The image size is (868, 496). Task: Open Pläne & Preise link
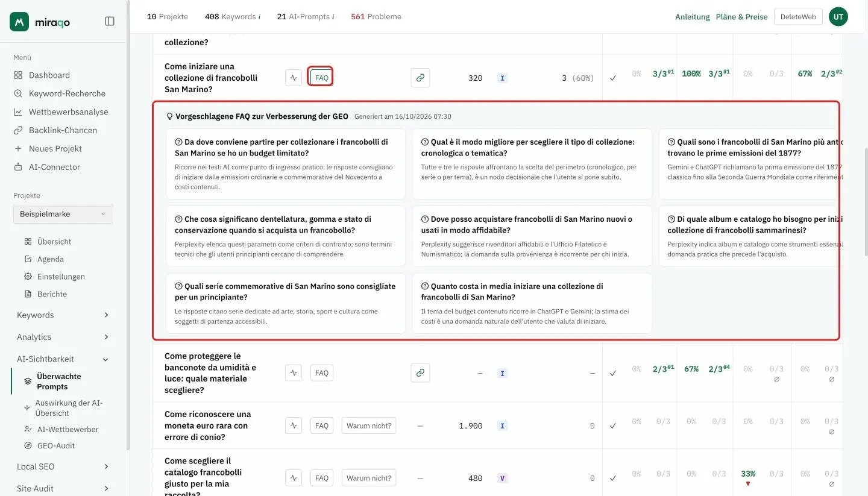[x=741, y=17]
